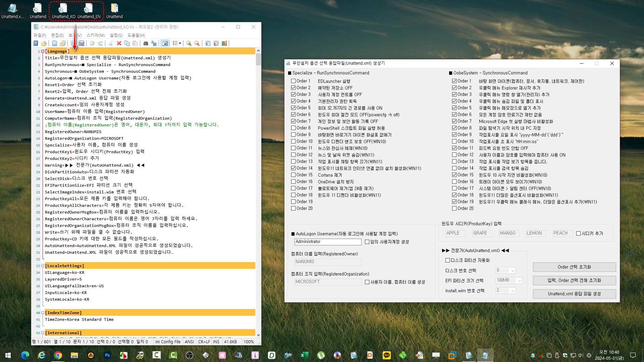The image size is (644, 362).
Task: Toggle the word wrap toolbar icon
Action: pyautogui.click(x=165, y=43)
